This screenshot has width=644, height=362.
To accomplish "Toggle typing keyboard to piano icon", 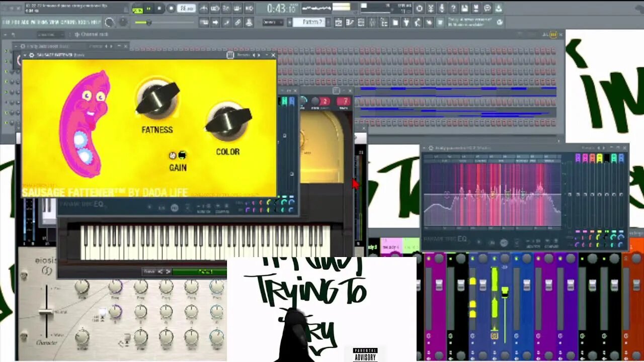I will (204, 23).
